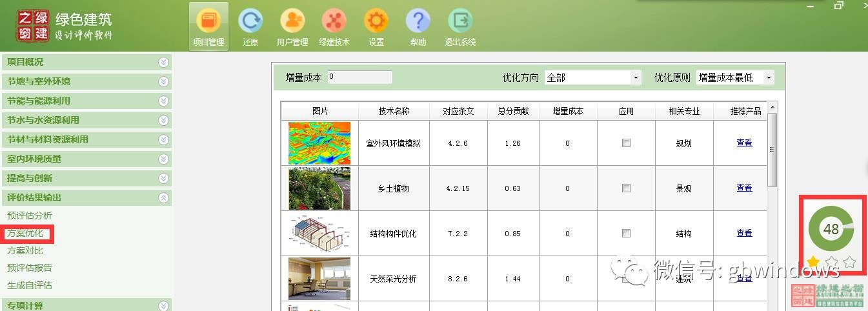
Task: Select 预评估分析 in sidebar
Action: point(30,216)
